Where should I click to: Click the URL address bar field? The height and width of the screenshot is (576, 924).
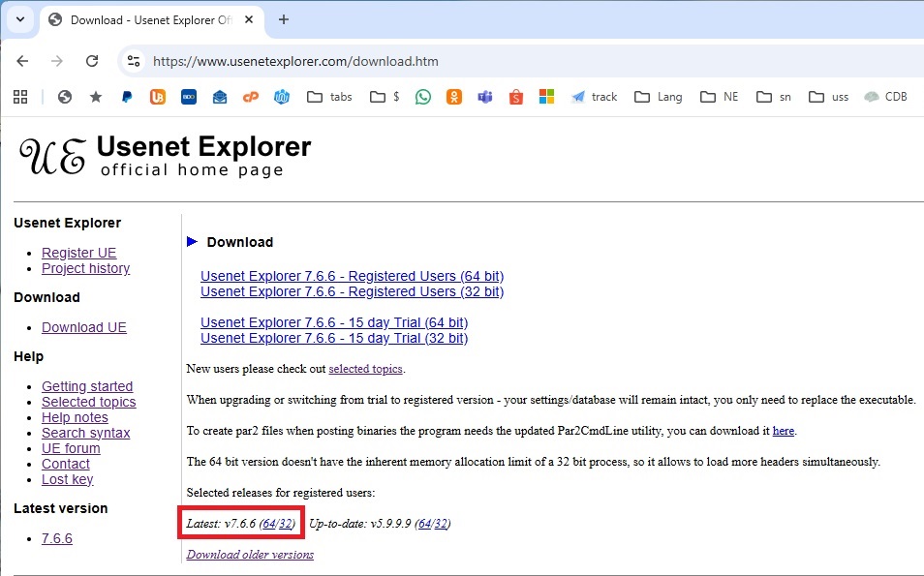(484, 61)
